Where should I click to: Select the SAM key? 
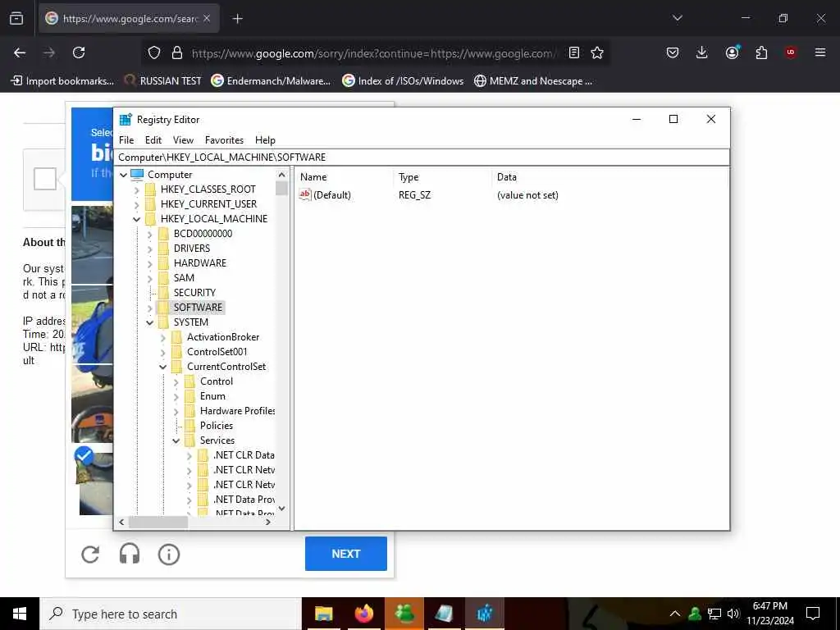(184, 277)
